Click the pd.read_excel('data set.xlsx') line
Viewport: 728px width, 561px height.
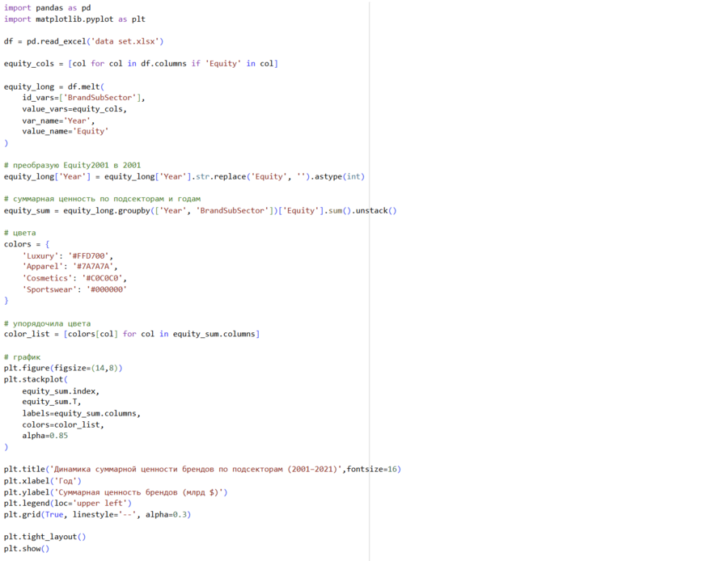(x=83, y=41)
